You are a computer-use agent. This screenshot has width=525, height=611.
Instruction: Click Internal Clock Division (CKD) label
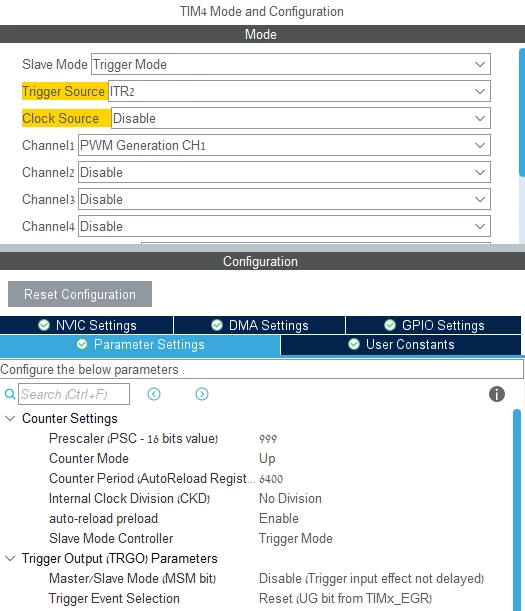129,498
